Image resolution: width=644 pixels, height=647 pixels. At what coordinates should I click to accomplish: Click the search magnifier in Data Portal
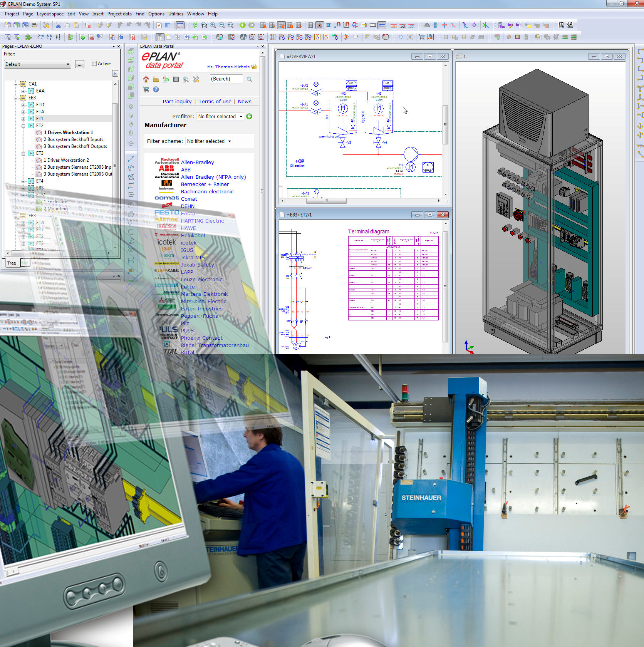250,79
